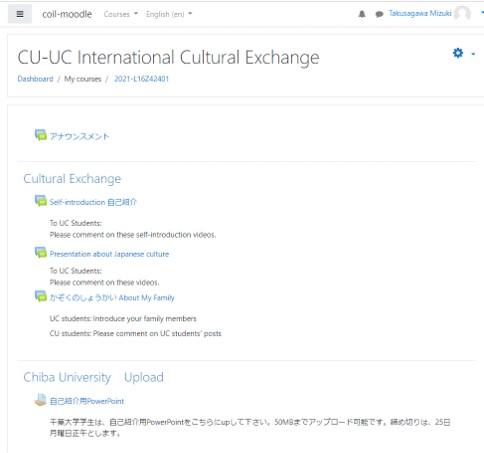
Task: Click the アナウンスメント forum icon
Action: click(x=41, y=135)
